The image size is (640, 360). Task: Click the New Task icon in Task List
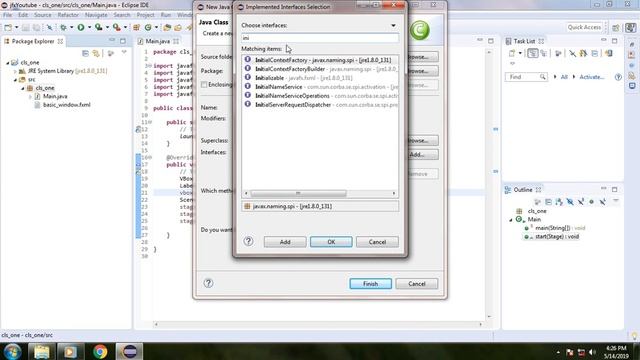(x=512, y=53)
